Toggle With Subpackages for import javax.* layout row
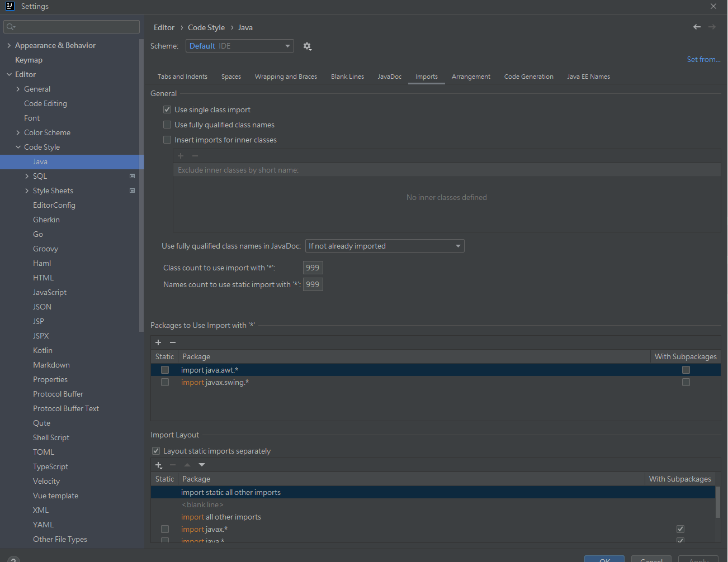 tap(680, 529)
